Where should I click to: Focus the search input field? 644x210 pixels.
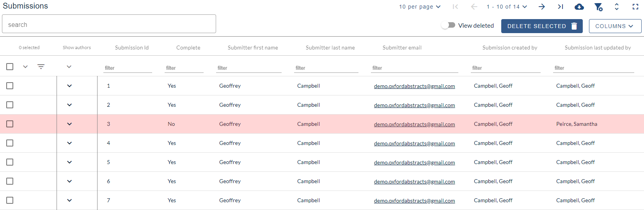(109, 24)
